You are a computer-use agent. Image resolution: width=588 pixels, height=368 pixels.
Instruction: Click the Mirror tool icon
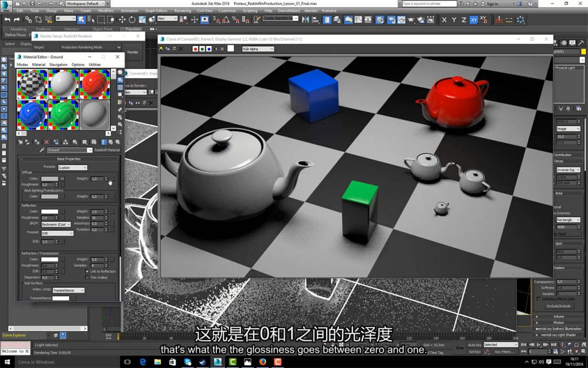(305, 20)
